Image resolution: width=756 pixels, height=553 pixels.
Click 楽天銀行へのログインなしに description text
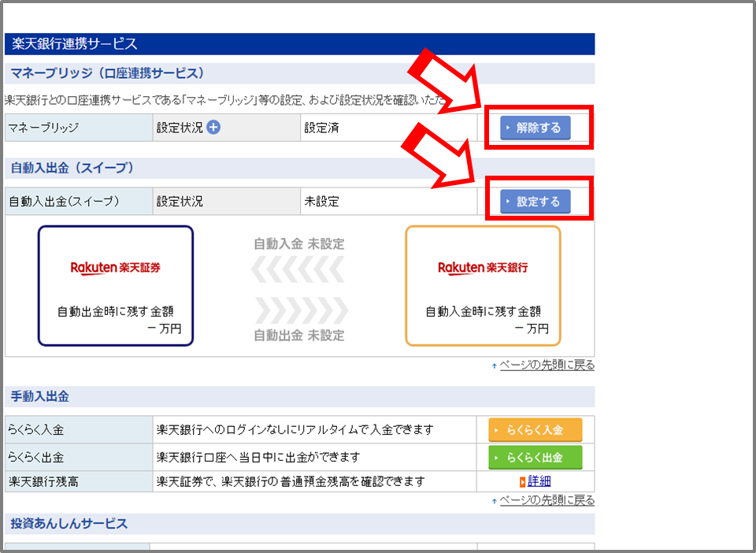point(295,429)
